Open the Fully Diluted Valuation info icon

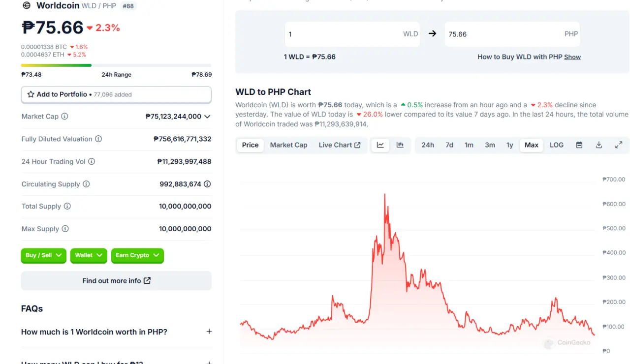pos(98,139)
